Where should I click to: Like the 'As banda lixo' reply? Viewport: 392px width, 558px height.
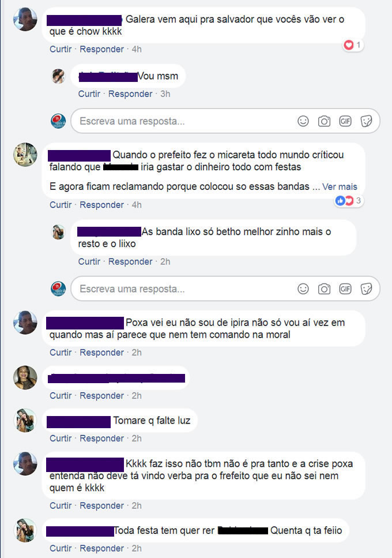click(x=89, y=261)
